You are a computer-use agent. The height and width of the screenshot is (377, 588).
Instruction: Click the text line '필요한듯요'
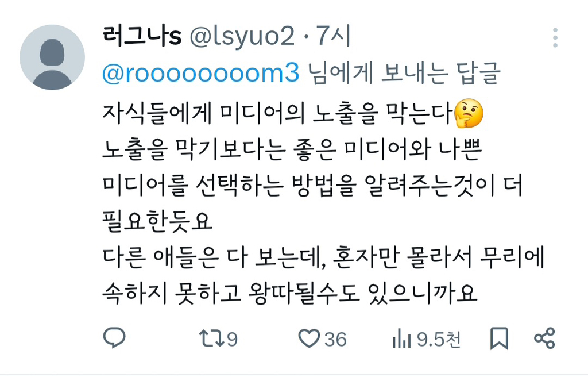point(157,221)
